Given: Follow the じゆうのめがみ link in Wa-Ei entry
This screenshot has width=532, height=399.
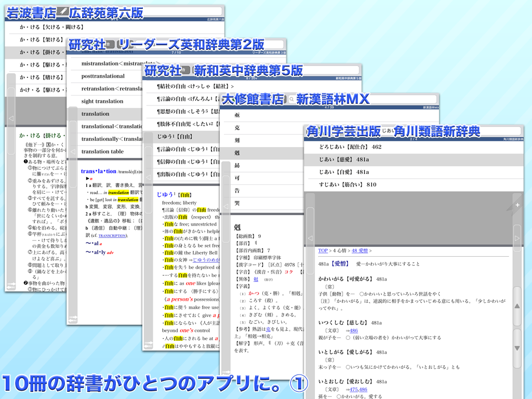Looking at the screenshot, I should click(206, 260).
